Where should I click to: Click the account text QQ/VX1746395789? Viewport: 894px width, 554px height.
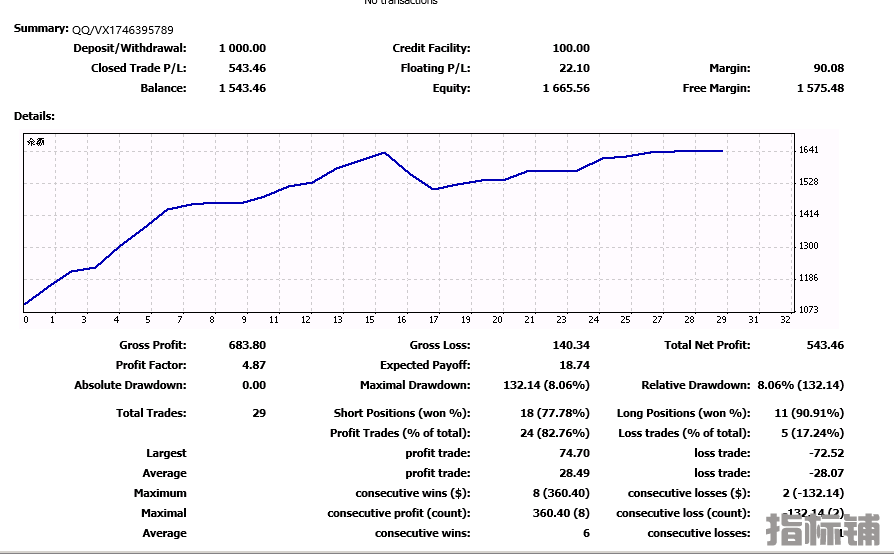(123, 30)
